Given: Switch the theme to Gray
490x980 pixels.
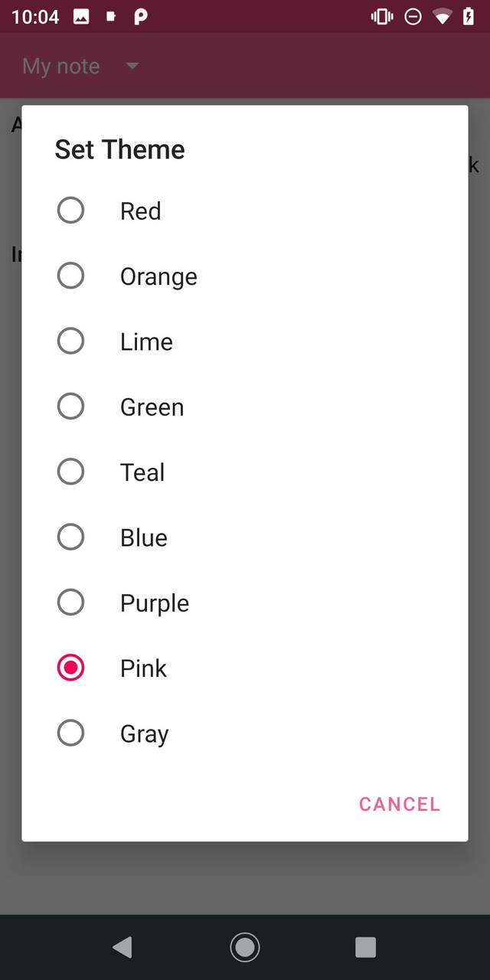Looking at the screenshot, I should (x=70, y=733).
